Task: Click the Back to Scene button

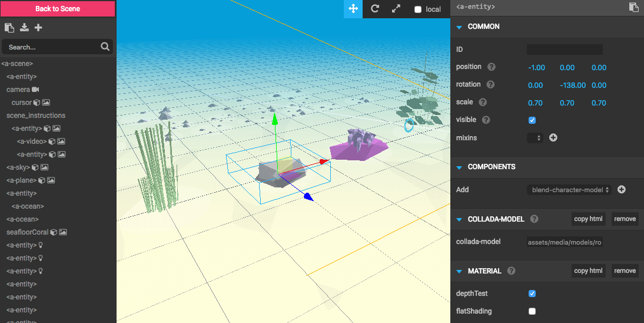Action: (58, 9)
